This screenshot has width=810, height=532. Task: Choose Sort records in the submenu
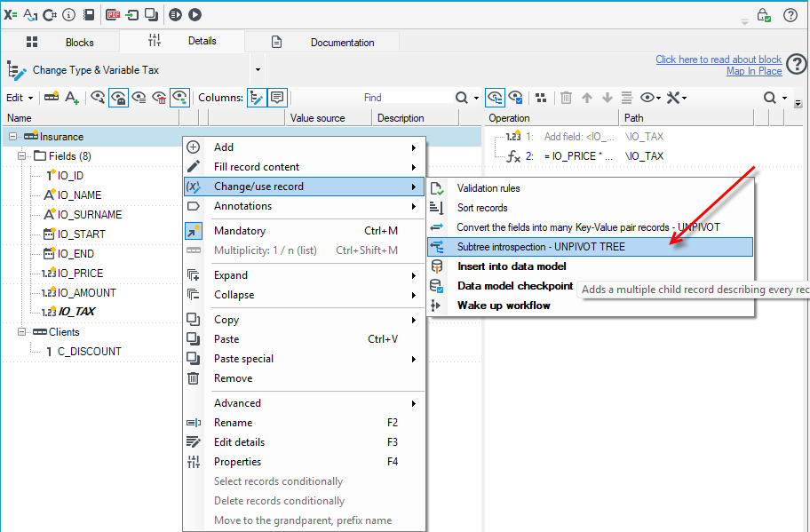(x=590, y=208)
